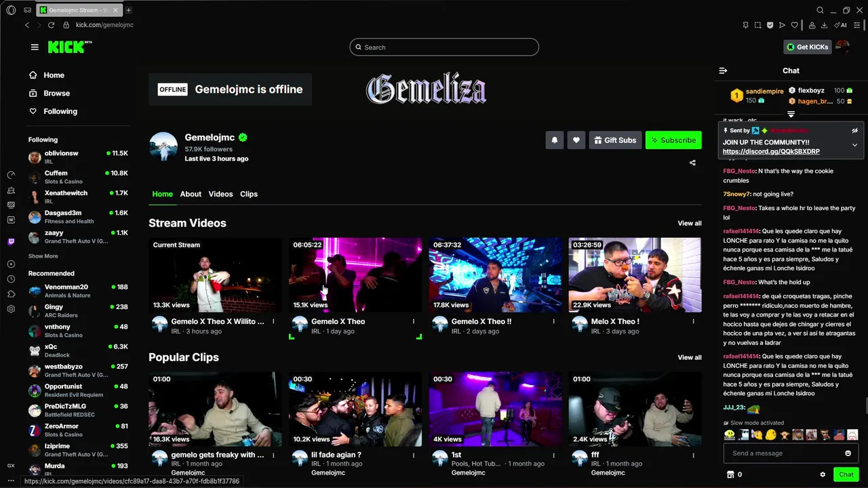Collapse the chat panel with the arrow icon
The width and height of the screenshot is (868, 488).
723,70
